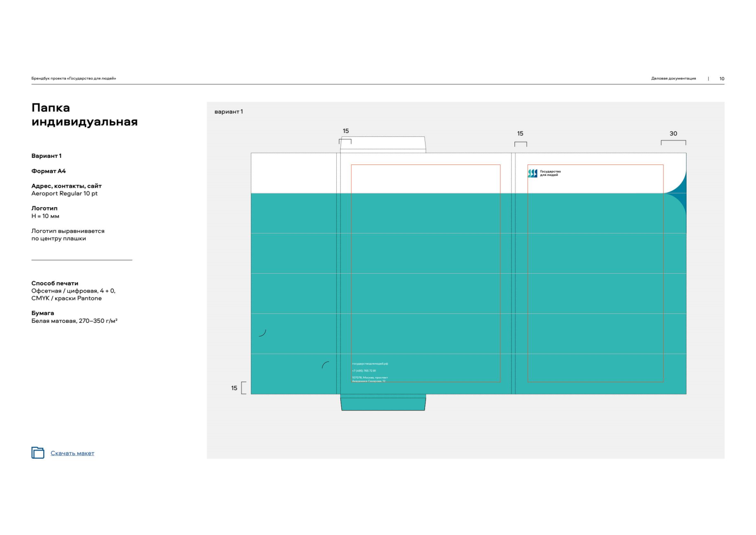Click the left 15 mm bottom margin bracket

coord(243,388)
